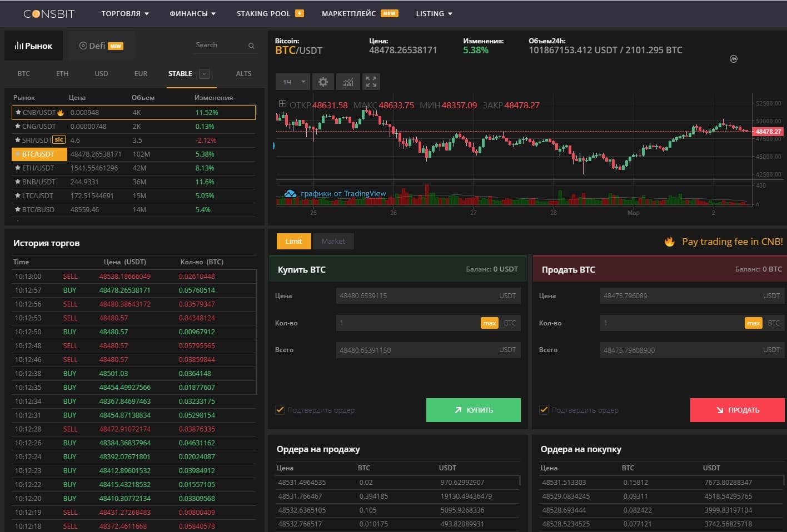Click max button in buy quantity
Screen dimensions: 787x532
pyautogui.click(x=490, y=323)
